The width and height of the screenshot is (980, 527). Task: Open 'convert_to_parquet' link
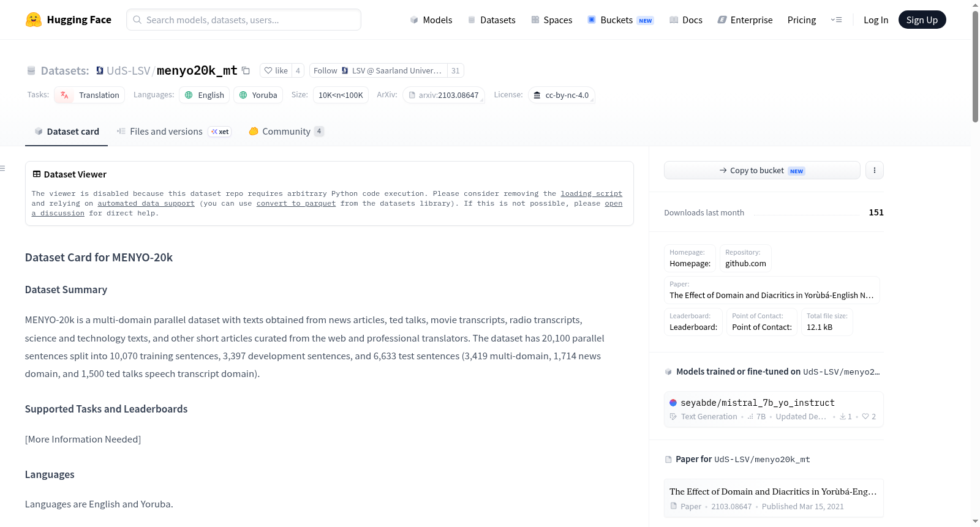click(296, 203)
